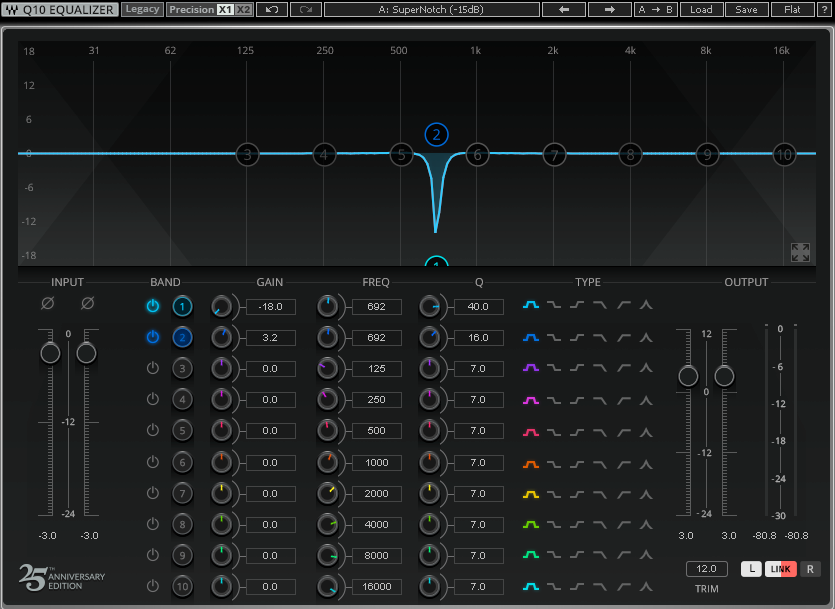Open the SuperNotch preset menu
Screen dimensions: 835x609
click(x=431, y=10)
